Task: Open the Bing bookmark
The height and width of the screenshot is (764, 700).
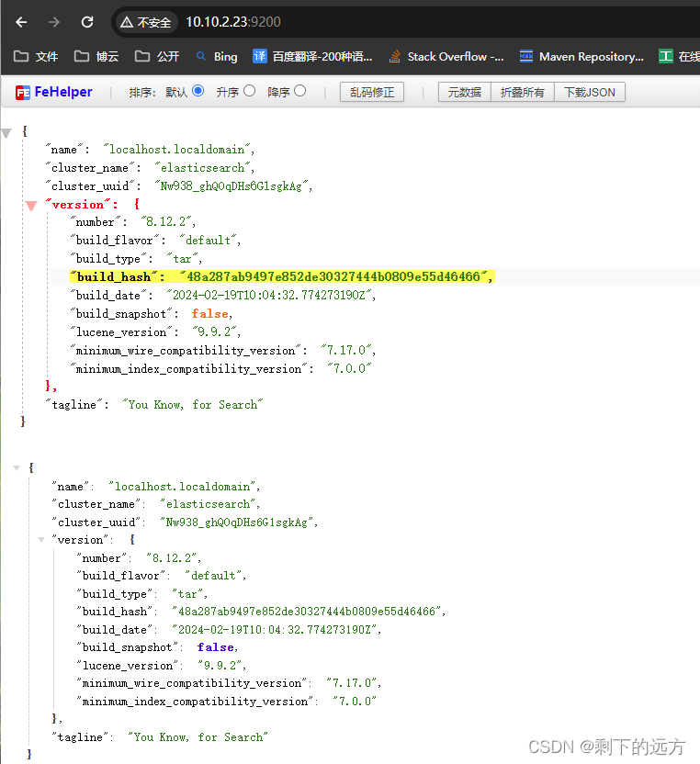Action: pyautogui.click(x=216, y=56)
